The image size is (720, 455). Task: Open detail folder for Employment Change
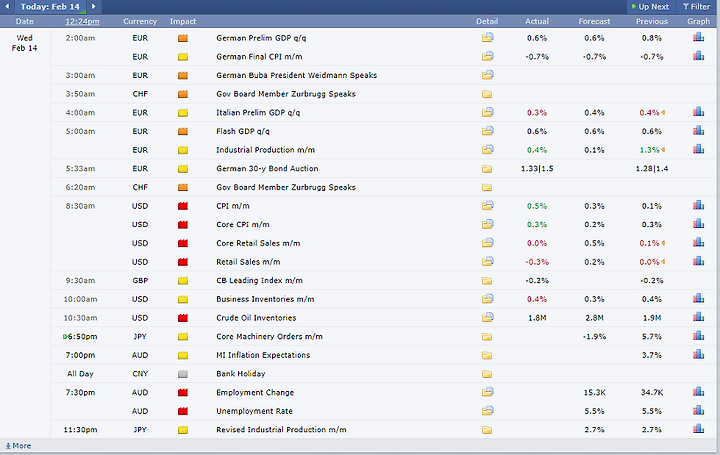[x=488, y=392]
